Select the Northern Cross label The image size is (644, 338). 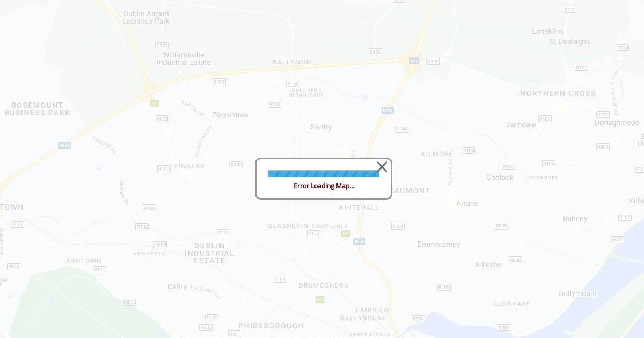pyautogui.click(x=558, y=93)
